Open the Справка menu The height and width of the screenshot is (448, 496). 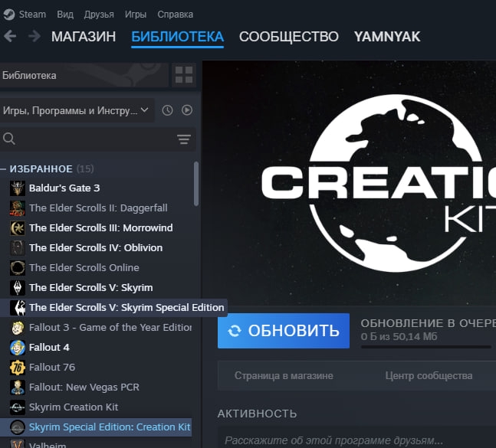[x=176, y=15]
